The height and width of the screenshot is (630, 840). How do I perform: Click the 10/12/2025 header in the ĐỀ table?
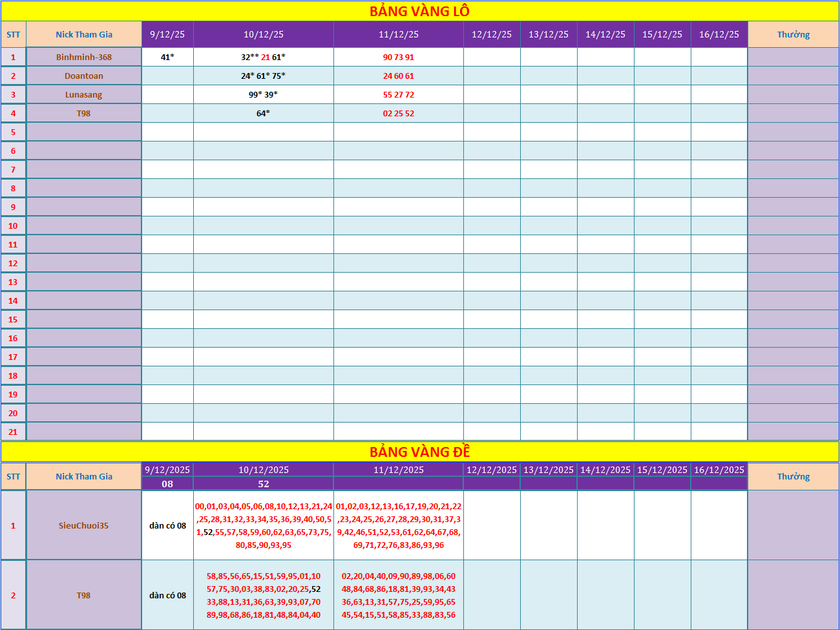[x=263, y=470]
